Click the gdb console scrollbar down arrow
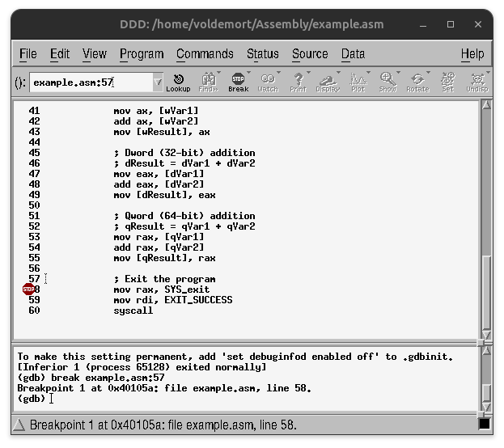The image size is (504, 448). [x=487, y=408]
